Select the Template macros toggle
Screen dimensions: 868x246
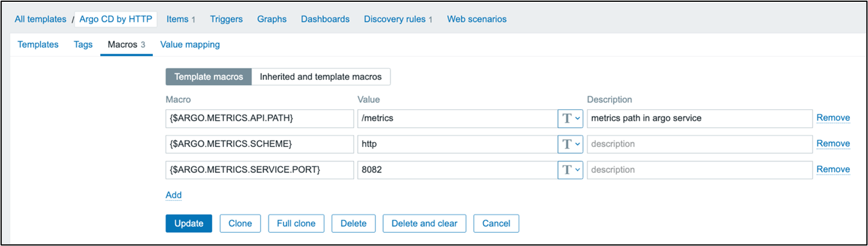click(x=209, y=77)
